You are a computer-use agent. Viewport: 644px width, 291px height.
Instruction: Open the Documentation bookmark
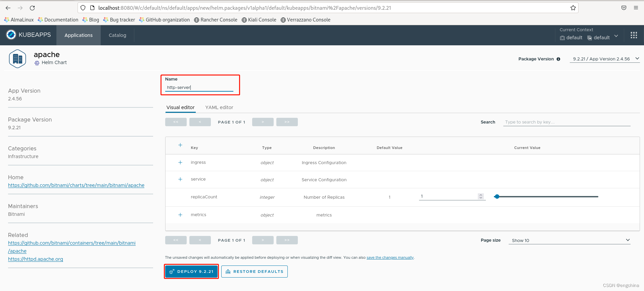coord(58,20)
